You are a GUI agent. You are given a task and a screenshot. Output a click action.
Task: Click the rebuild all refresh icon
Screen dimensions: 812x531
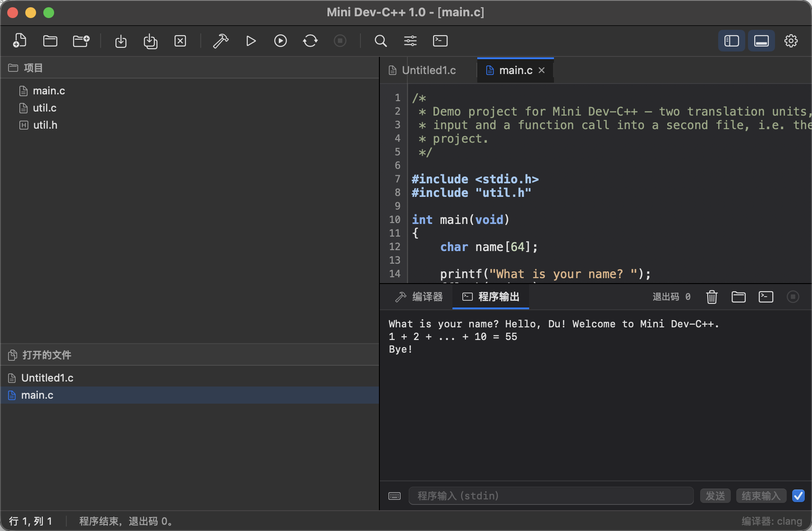pos(310,41)
